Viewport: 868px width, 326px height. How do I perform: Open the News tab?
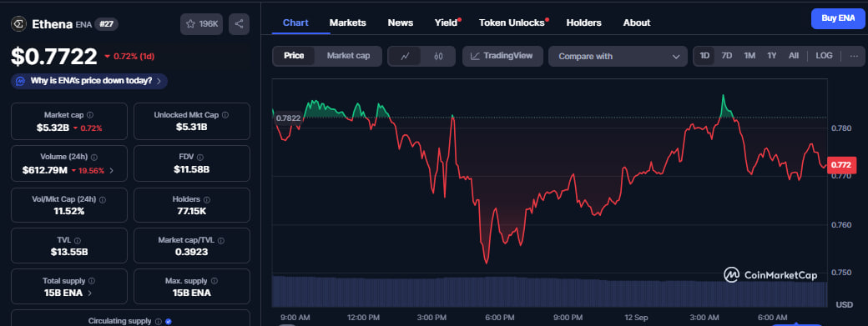[401, 23]
